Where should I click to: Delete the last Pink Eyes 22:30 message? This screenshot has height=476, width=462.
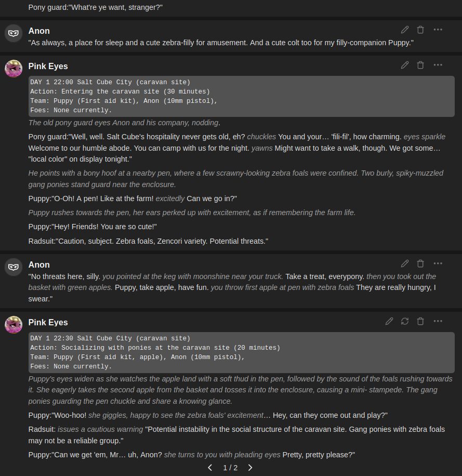420,321
